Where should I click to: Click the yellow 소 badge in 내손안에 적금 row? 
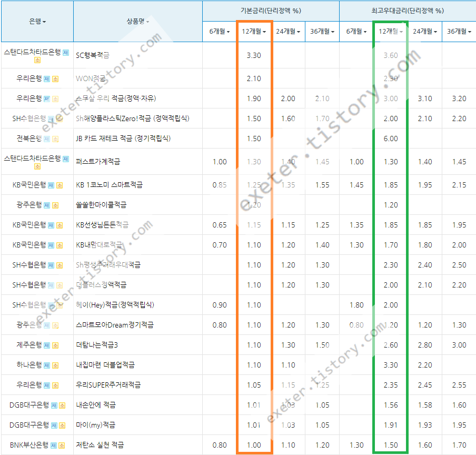pyautogui.click(x=62, y=405)
